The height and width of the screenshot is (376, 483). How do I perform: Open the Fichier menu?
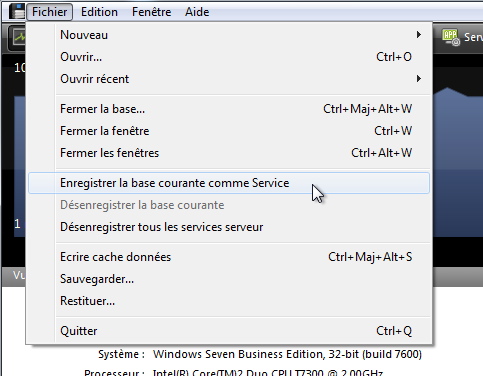click(x=49, y=12)
